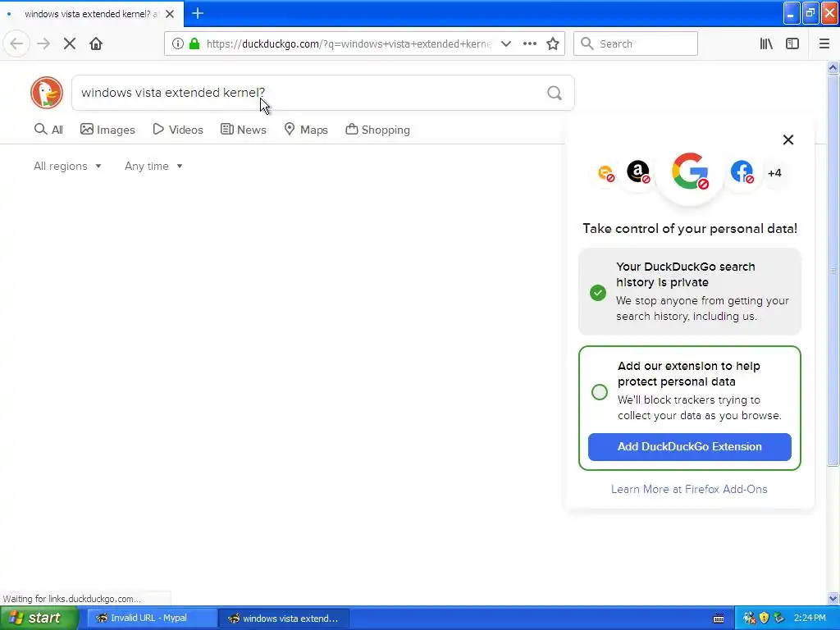Click the Safely Remove Hardware tray icon
Image resolution: width=840 pixels, height=630 pixels.
coord(779,618)
